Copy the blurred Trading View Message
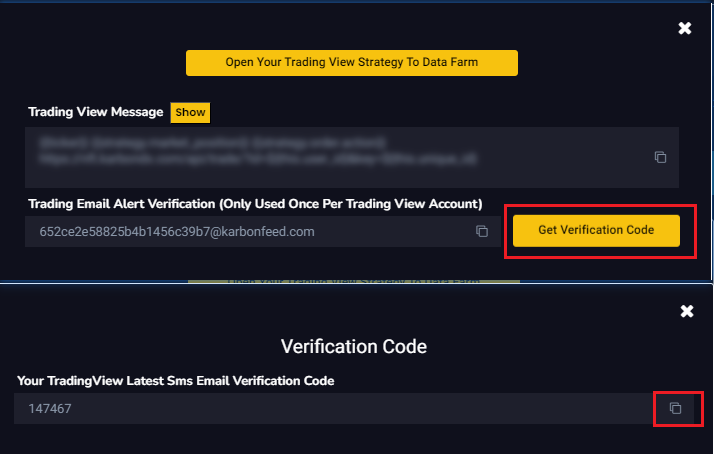The width and height of the screenshot is (714, 454). pyautogui.click(x=660, y=157)
